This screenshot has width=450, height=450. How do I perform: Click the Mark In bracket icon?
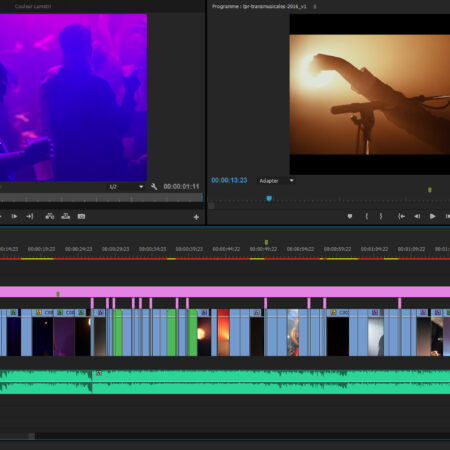coord(367,216)
